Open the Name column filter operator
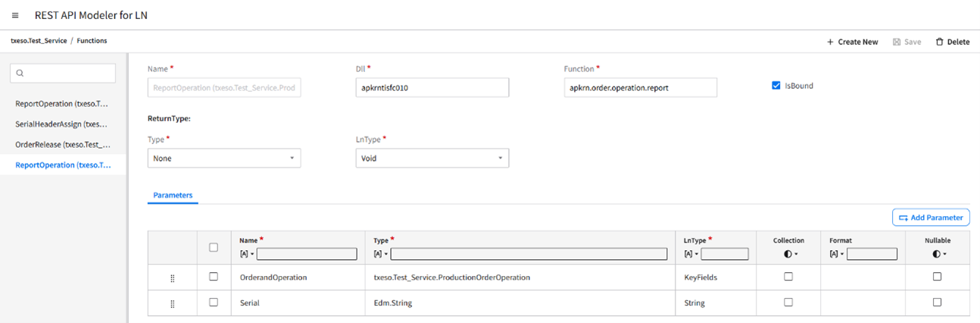The width and height of the screenshot is (980, 323). tap(245, 254)
